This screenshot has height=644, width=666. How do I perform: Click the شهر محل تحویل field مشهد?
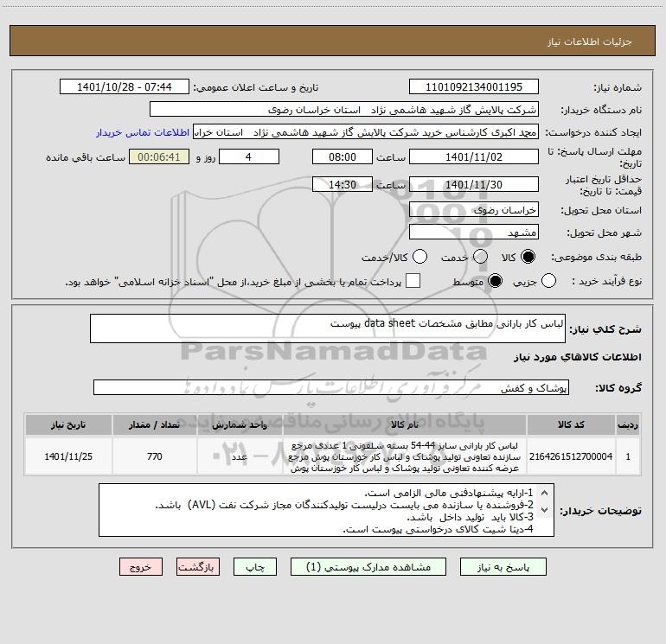point(474,233)
